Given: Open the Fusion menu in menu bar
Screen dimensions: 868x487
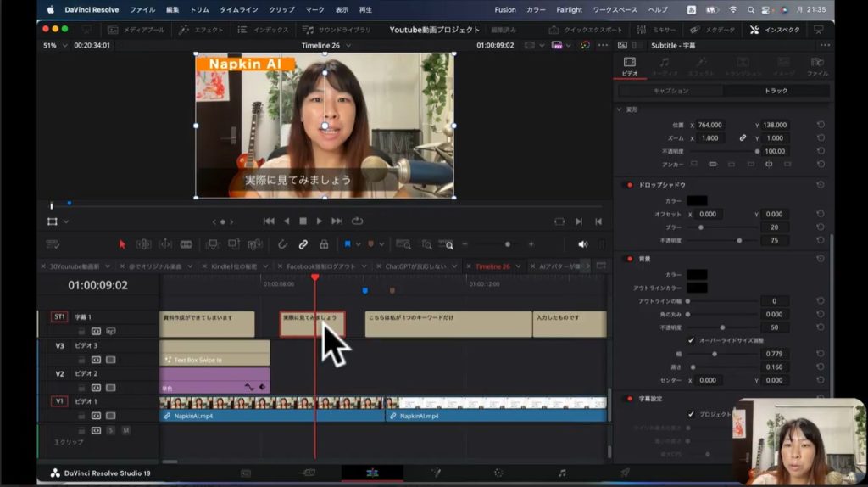Looking at the screenshot, I should (504, 9).
